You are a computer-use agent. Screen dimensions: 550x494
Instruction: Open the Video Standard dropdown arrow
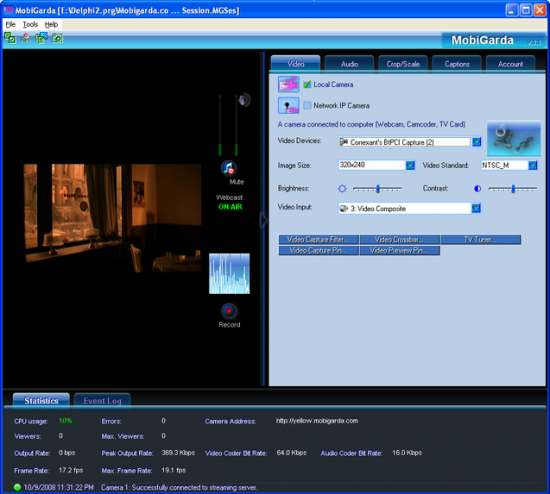point(532,165)
